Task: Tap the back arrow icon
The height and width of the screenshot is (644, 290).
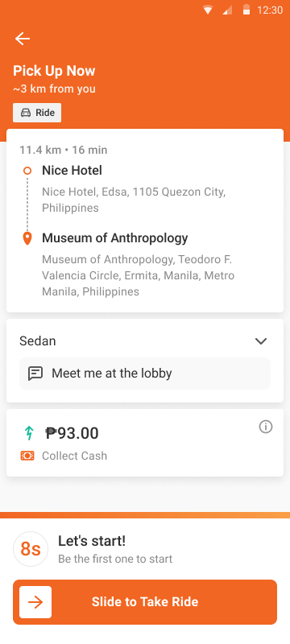Action: coord(23,39)
